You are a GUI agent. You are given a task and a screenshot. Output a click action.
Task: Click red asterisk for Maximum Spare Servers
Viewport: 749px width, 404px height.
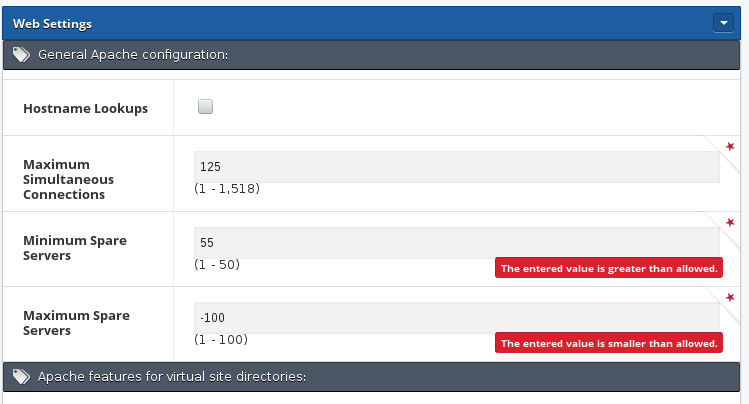click(730, 298)
